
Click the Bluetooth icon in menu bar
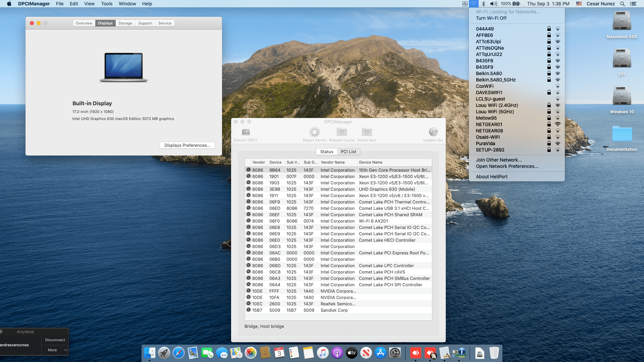pyautogui.click(x=483, y=4)
